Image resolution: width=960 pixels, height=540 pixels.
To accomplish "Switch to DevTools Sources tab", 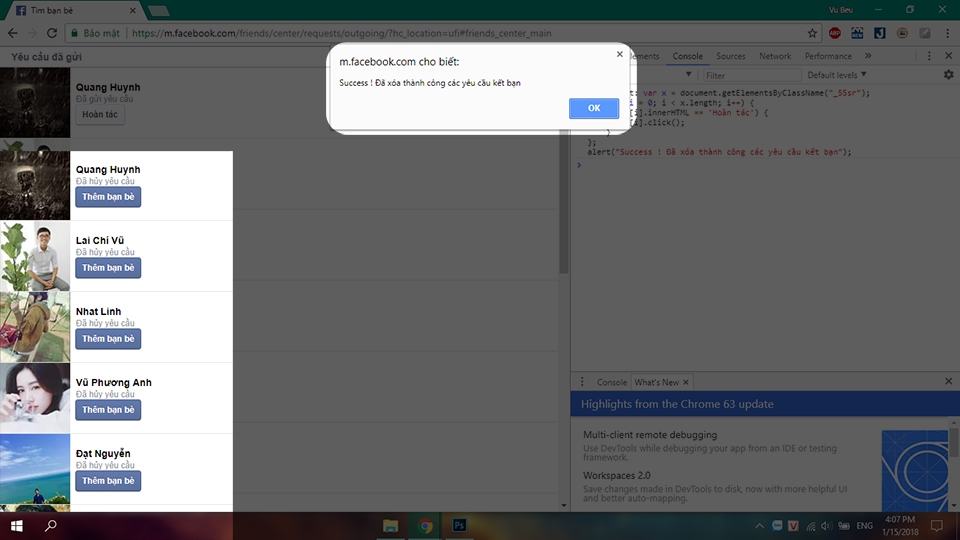I will coord(731,56).
